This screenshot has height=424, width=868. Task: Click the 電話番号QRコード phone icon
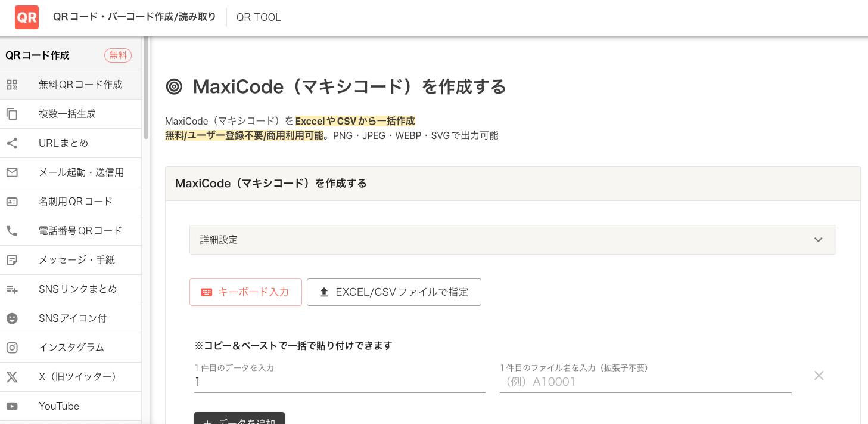click(x=12, y=231)
